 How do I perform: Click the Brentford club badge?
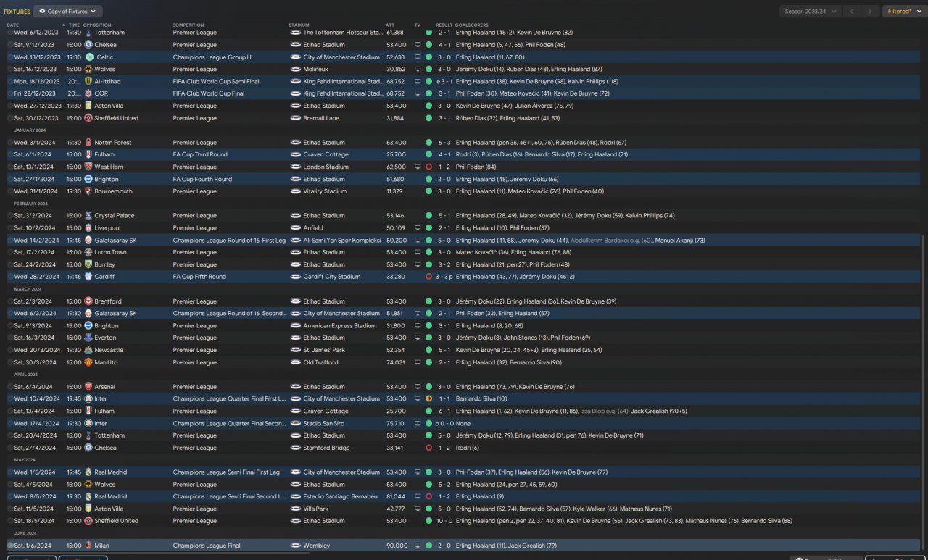click(88, 301)
